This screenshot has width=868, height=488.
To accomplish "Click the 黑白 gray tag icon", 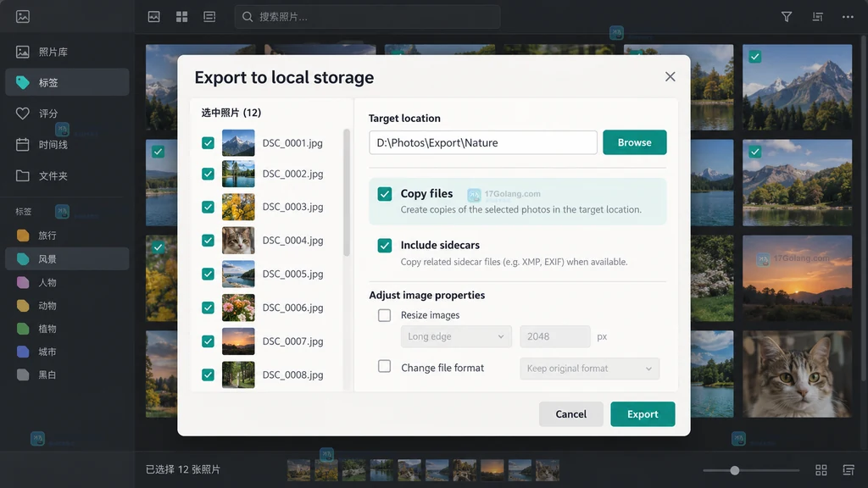I will tap(23, 374).
